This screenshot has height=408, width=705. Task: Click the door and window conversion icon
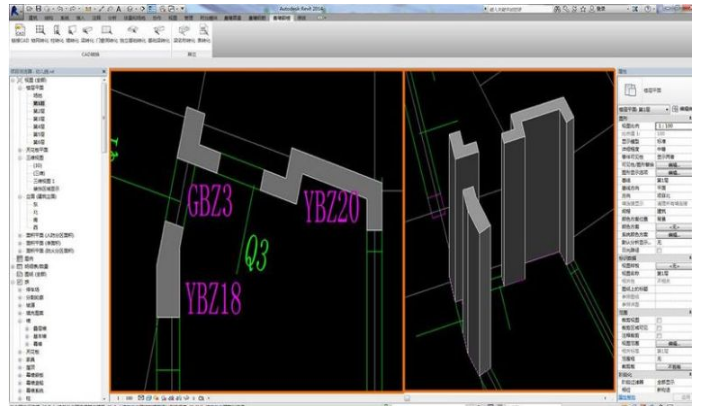[107, 34]
